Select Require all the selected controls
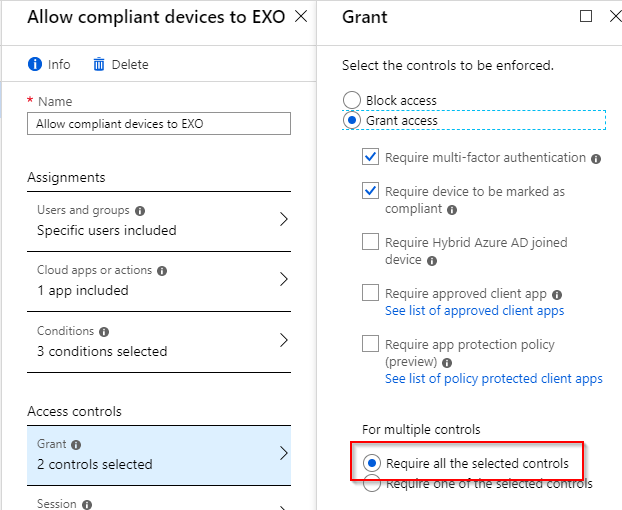This screenshot has width=622, height=510. coord(372,463)
